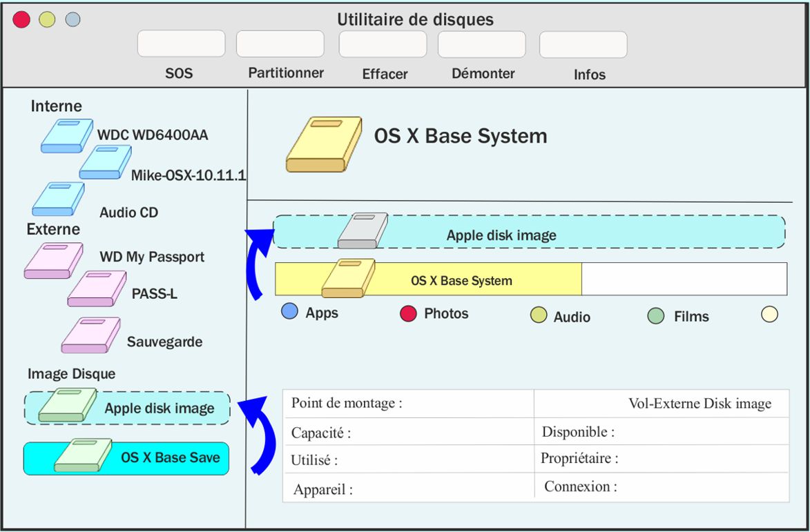The height and width of the screenshot is (532, 810).
Task: Click the Sauvegarde label
Action: (x=165, y=342)
